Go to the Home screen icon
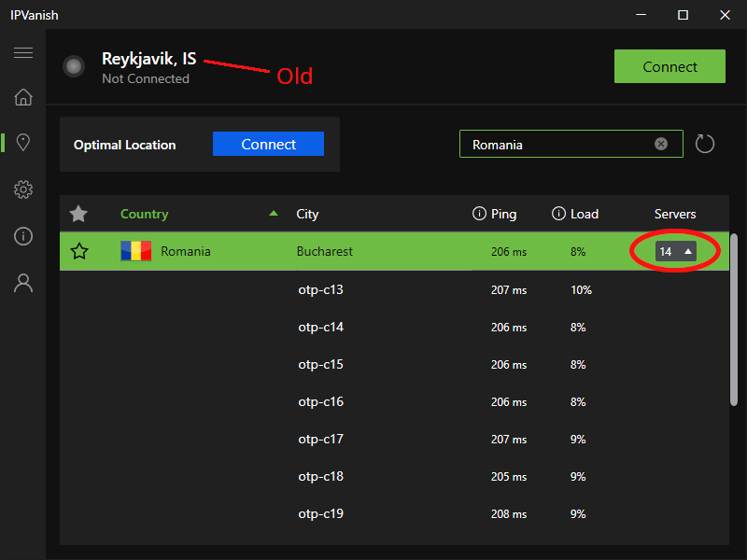The width and height of the screenshot is (747, 560). coord(22,97)
